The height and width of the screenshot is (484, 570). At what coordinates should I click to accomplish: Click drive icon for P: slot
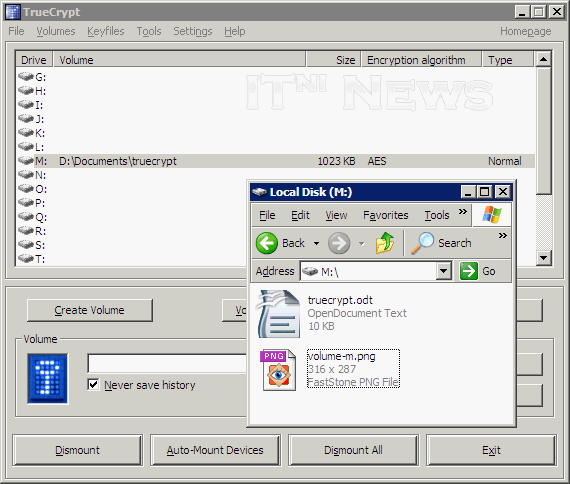26,202
